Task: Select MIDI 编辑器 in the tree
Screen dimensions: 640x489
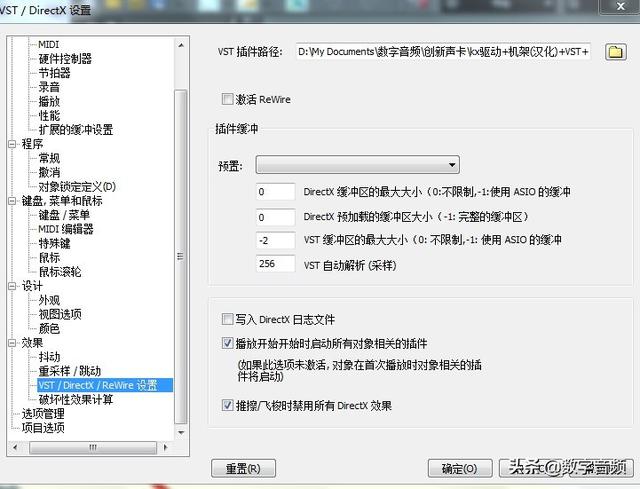Action: [66, 229]
